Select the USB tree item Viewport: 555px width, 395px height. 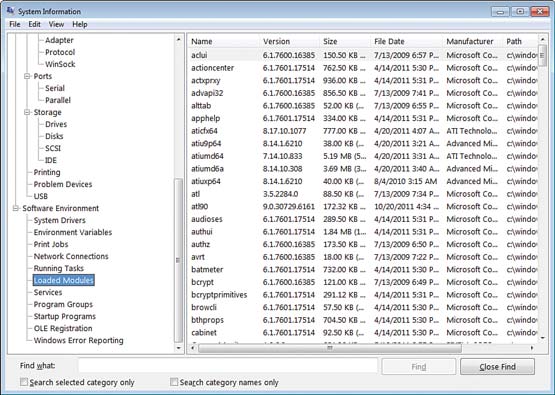tap(40, 196)
